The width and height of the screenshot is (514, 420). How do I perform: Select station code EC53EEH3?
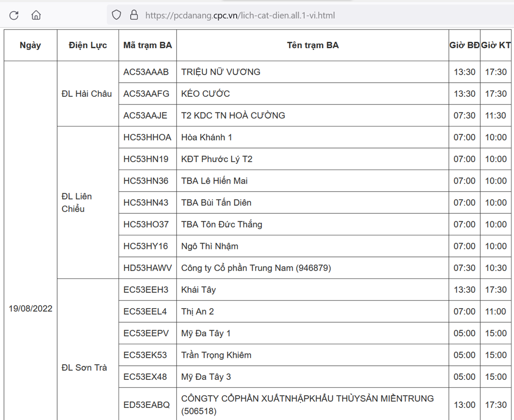(146, 290)
